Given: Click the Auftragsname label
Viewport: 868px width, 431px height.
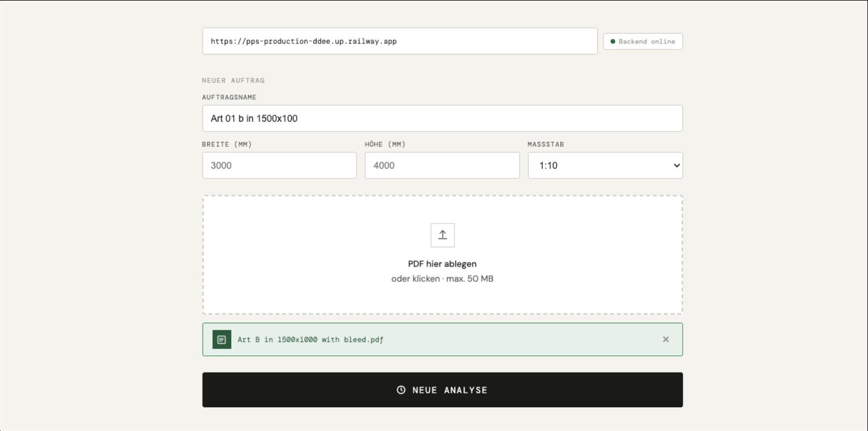Looking at the screenshot, I should point(229,97).
